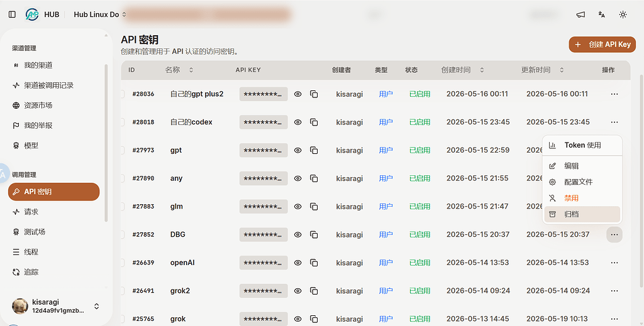Click the 已启用 status of grok row
The height and width of the screenshot is (326, 644).
(419, 318)
